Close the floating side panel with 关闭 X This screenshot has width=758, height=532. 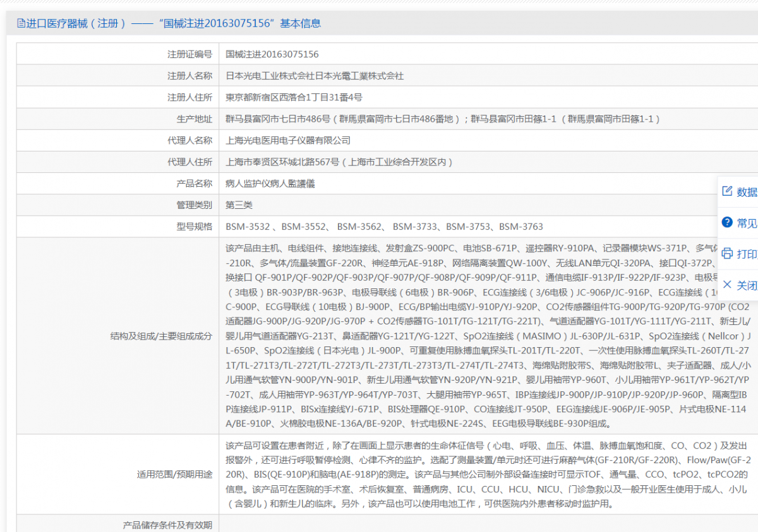(x=727, y=284)
